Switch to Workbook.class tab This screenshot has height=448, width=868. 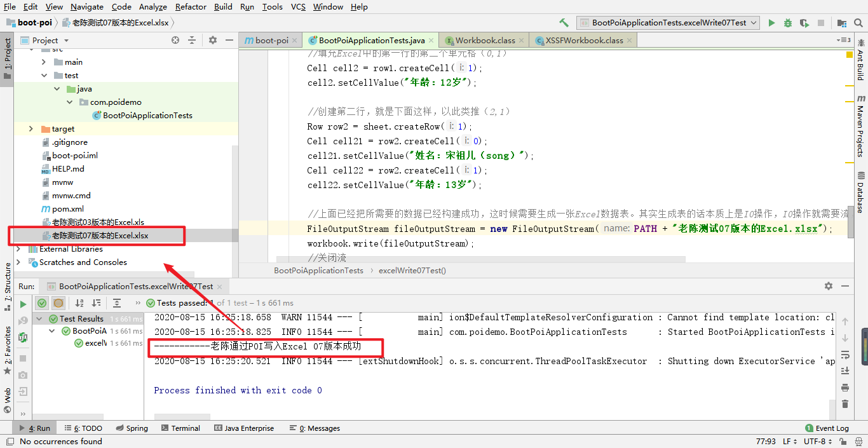click(483, 40)
